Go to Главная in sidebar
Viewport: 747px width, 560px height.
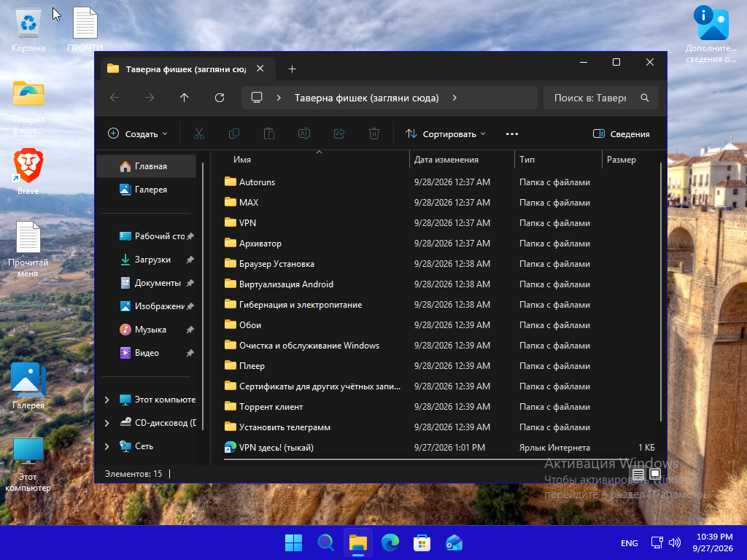click(x=146, y=166)
